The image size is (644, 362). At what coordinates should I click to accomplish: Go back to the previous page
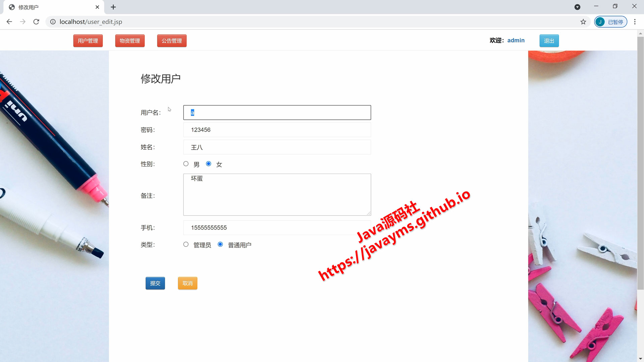pos(9,22)
